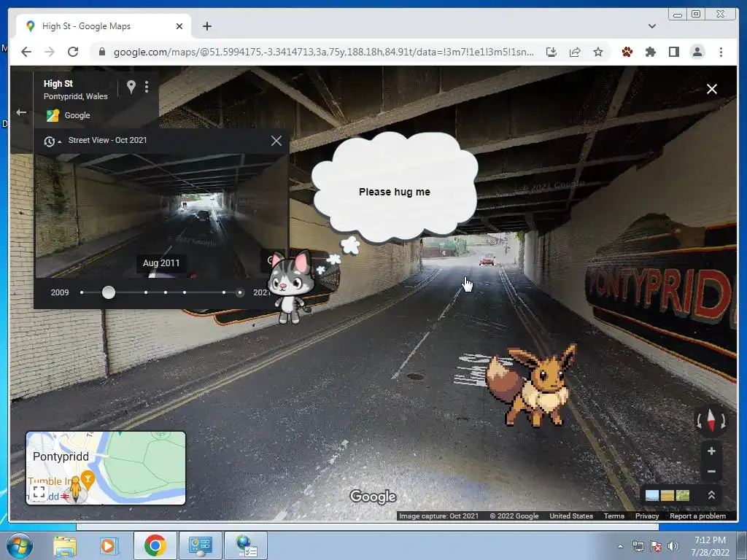Toggle the browser side panel

click(673, 52)
